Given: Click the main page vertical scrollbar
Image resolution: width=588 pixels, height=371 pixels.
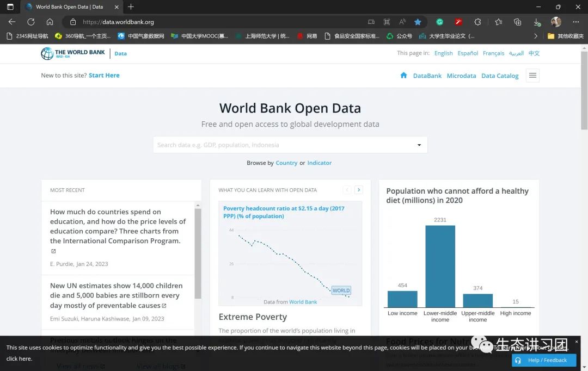Looking at the screenshot, I should 584,91.
